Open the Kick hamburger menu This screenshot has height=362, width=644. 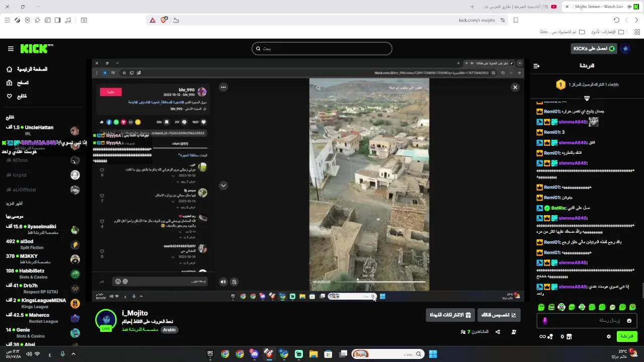click(x=11, y=49)
